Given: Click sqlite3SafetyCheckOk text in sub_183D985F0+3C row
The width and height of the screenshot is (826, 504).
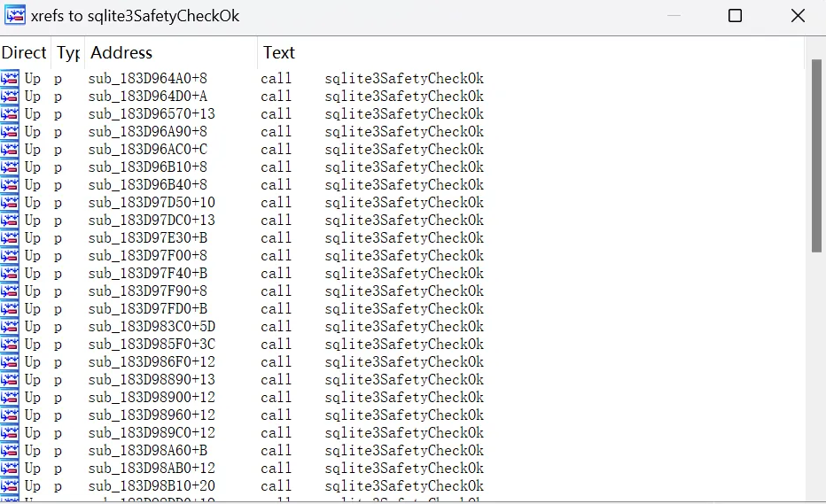Looking at the screenshot, I should [x=404, y=344].
